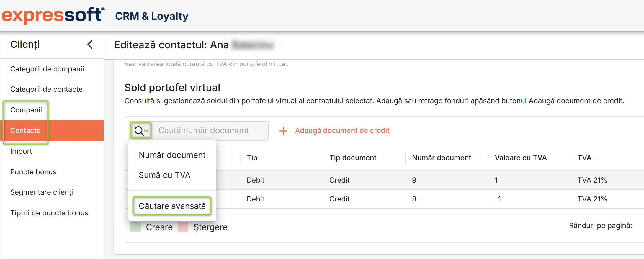This screenshot has width=644, height=259.
Task: Select document number 8 cell
Action: pyautogui.click(x=414, y=199)
